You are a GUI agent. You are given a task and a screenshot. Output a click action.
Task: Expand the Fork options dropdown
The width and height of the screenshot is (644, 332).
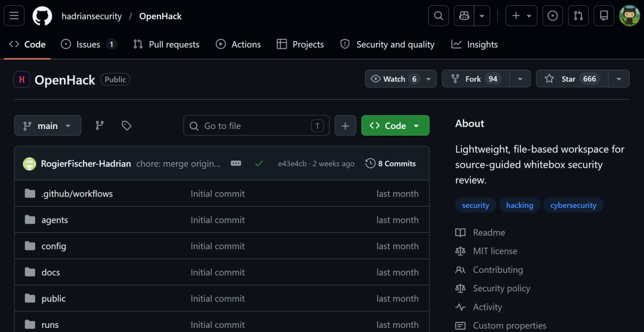point(520,79)
